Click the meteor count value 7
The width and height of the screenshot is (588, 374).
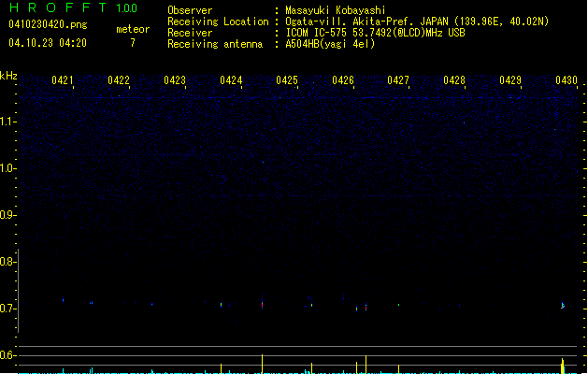[133, 43]
